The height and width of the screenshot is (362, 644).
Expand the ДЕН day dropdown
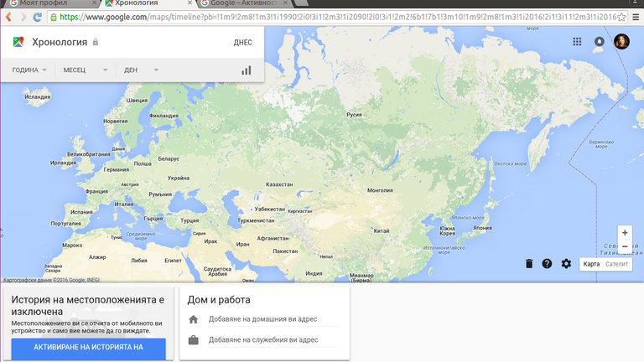pyautogui.click(x=141, y=70)
